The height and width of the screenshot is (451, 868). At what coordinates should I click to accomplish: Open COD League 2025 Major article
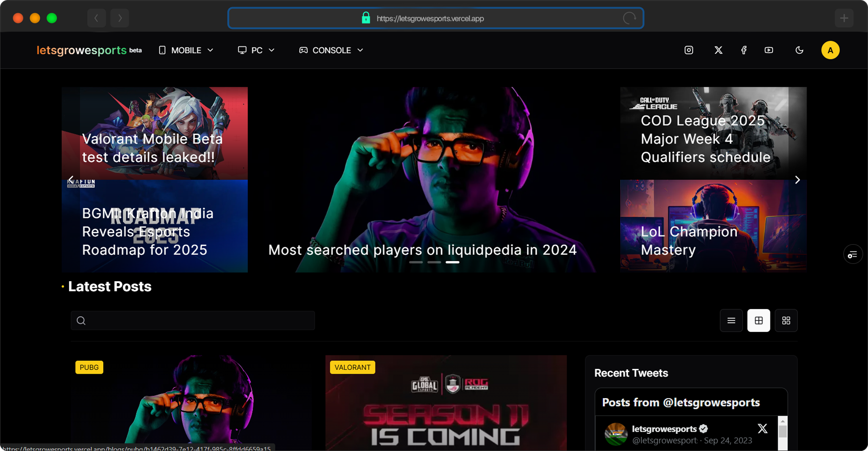coord(713,133)
